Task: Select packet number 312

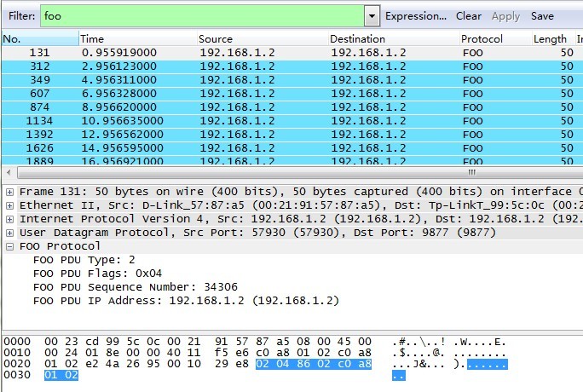Action: [x=291, y=66]
